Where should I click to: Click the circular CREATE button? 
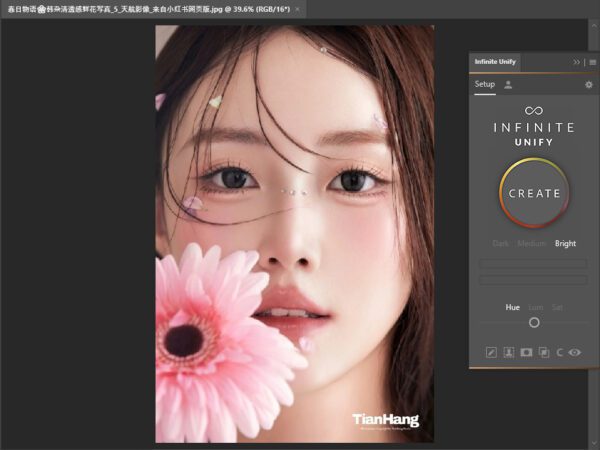[534, 193]
